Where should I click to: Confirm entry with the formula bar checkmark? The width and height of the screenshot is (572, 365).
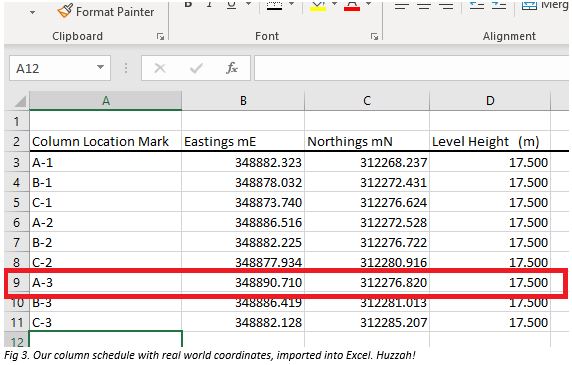click(196, 68)
